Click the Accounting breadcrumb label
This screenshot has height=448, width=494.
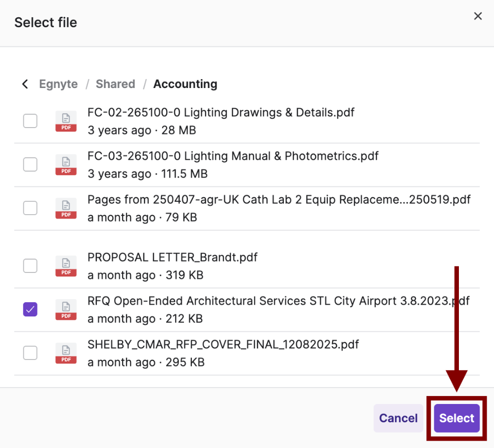pos(185,84)
